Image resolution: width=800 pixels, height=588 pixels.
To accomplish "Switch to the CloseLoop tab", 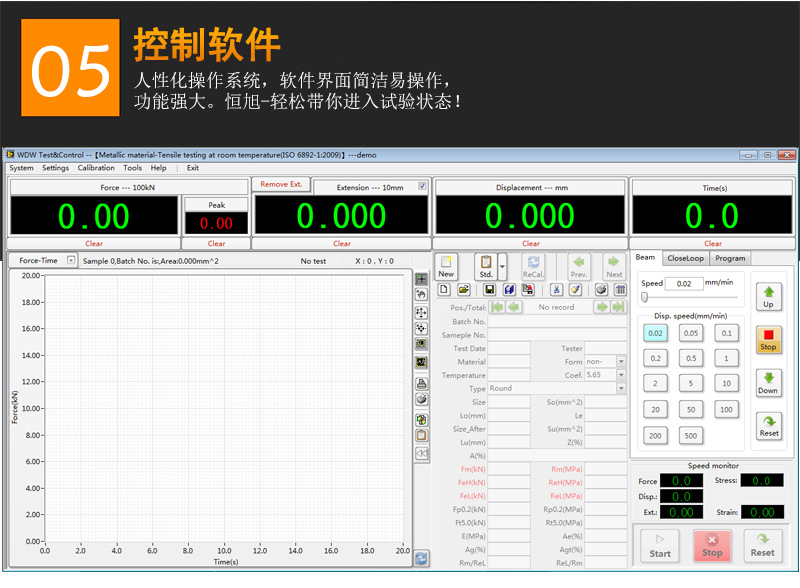I will [x=685, y=258].
